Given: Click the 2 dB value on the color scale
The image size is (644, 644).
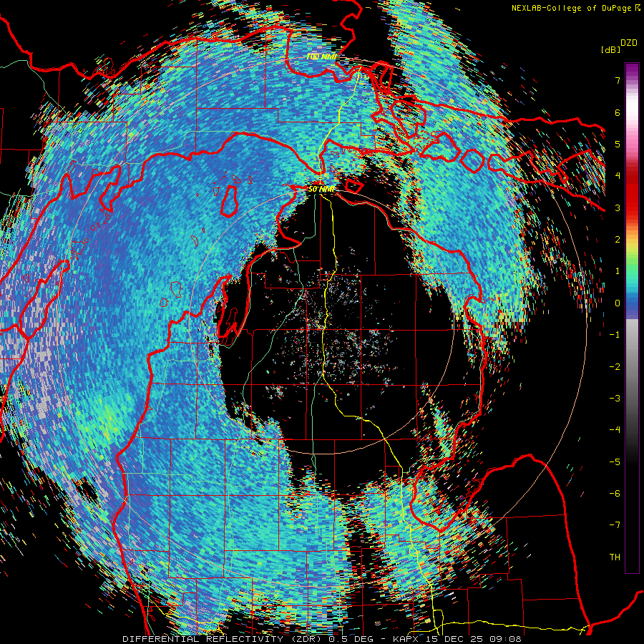Looking at the screenshot, I should [x=618, y=240].
